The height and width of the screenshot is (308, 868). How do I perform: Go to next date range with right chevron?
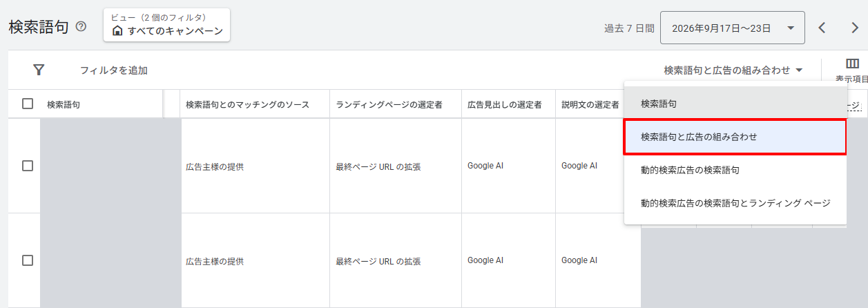pyautogui.click(x=855, y=28)
